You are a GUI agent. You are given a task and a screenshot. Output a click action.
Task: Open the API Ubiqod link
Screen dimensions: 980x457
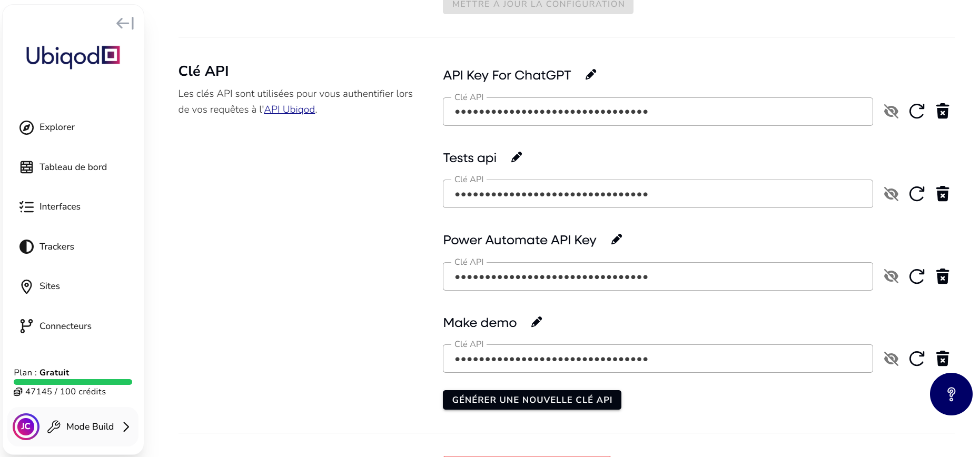[289, 109]
